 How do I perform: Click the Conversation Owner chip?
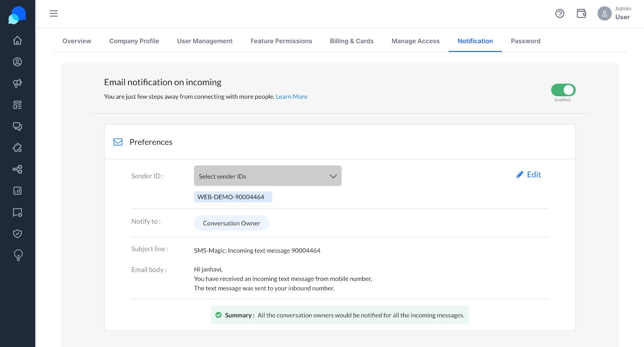231,223
